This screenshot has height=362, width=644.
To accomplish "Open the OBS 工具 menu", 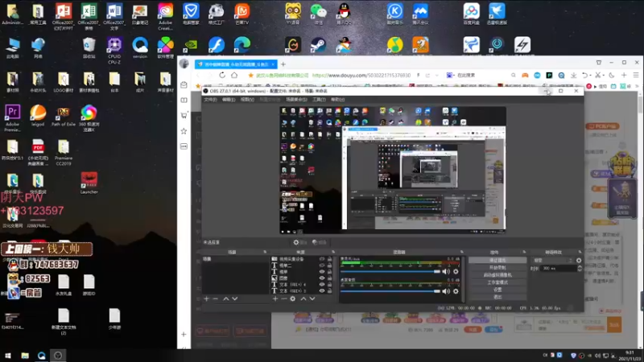I will (x=319, y=100).
